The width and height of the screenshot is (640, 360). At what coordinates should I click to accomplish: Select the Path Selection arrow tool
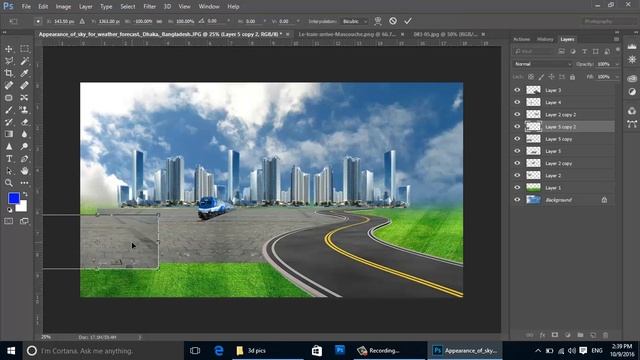(9, 171)
